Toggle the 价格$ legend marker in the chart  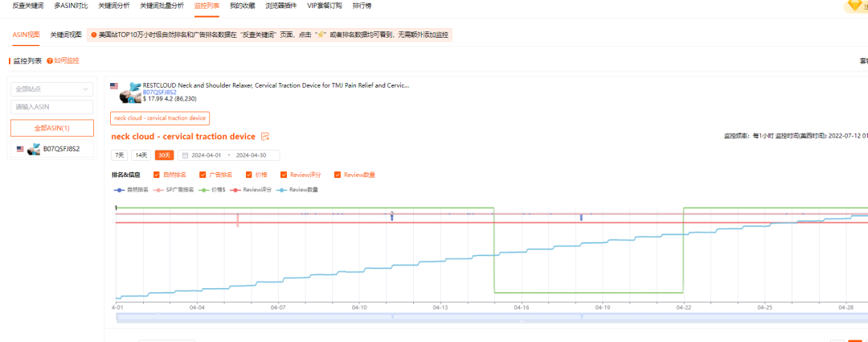205,190
